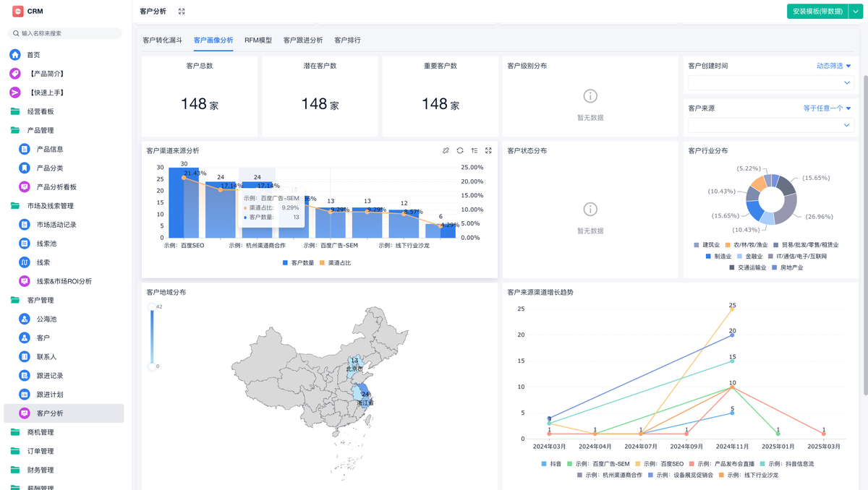Open 公海池 in the sidebar
The height and width of the screenshot is (490, 868).
pyautogui.click(x=46, y=319)
